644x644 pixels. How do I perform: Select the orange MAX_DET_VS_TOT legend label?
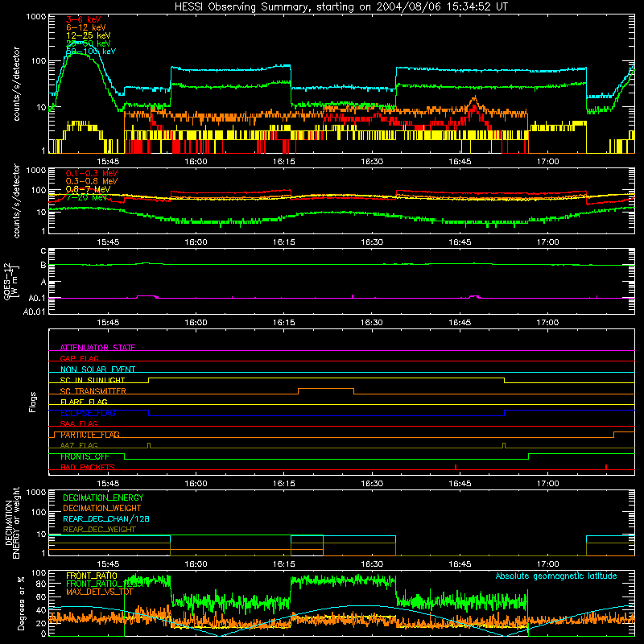(x=100, y=592)
